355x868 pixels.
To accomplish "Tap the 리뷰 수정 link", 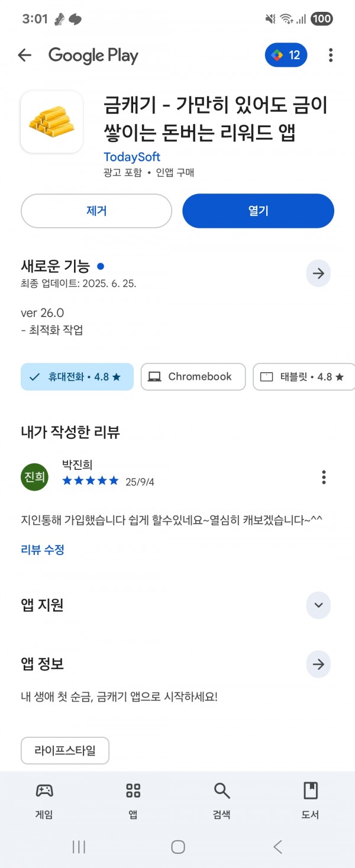I will (x=43, y=550).
